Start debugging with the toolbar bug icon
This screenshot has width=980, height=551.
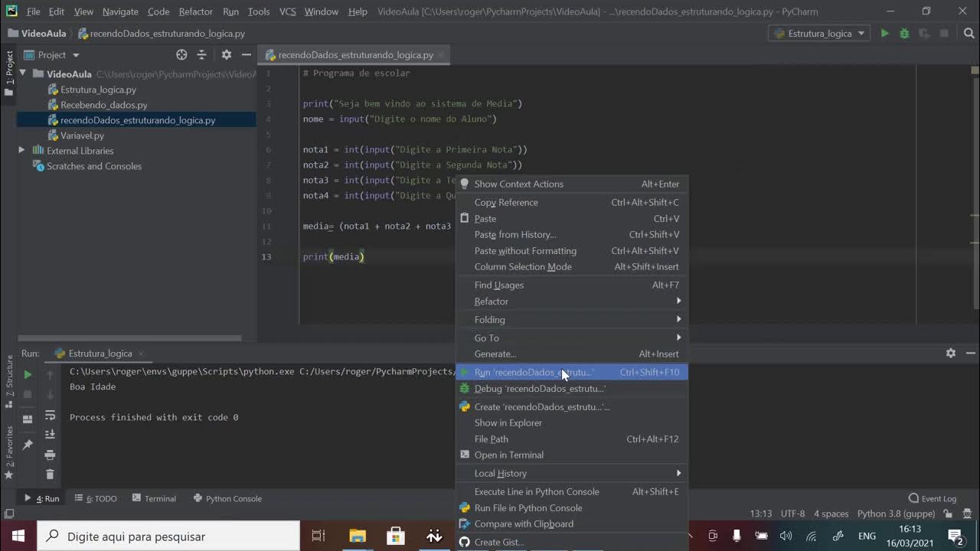point(904,34)
